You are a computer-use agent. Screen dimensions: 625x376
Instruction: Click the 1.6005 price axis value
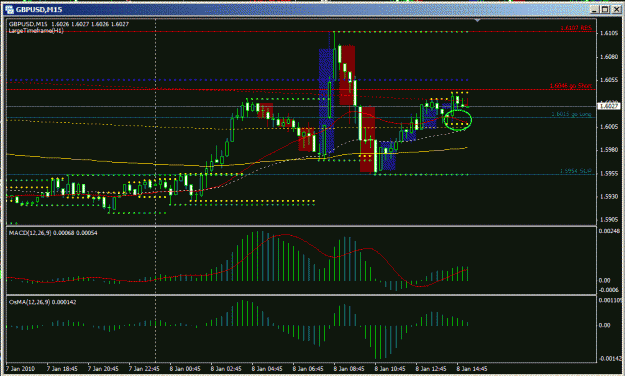[x=609, y=127]
